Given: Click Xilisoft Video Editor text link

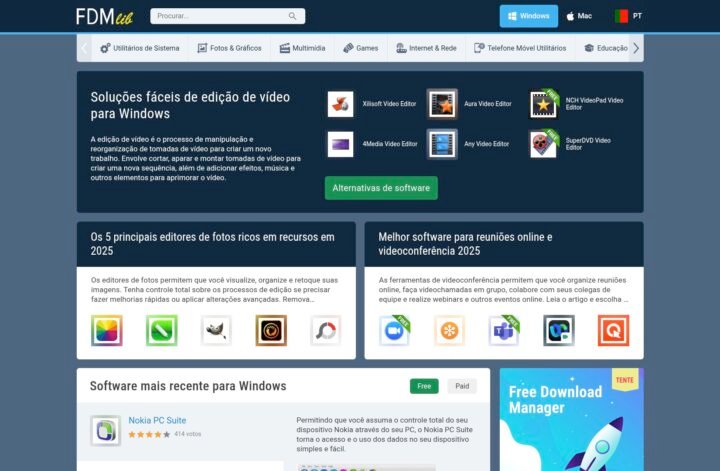Looking at the screenshot, I should (x=389, y=104).
